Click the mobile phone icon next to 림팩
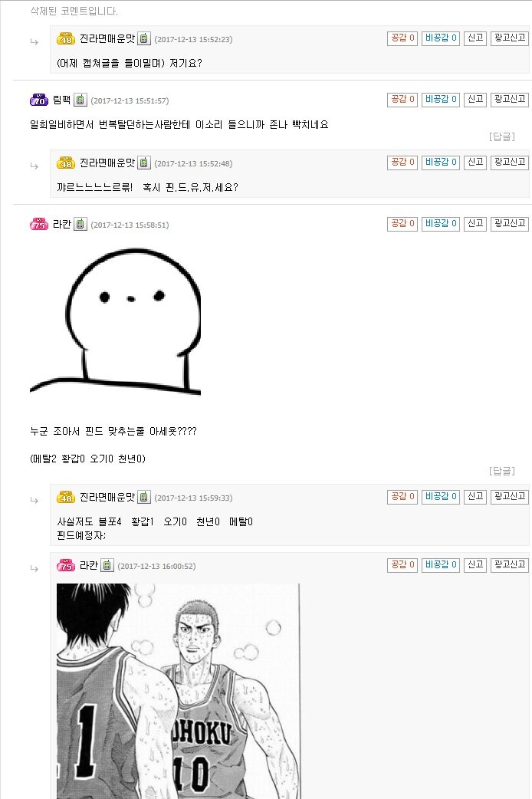The height and width of the screenshot is (799, 532). coord(80,100)
